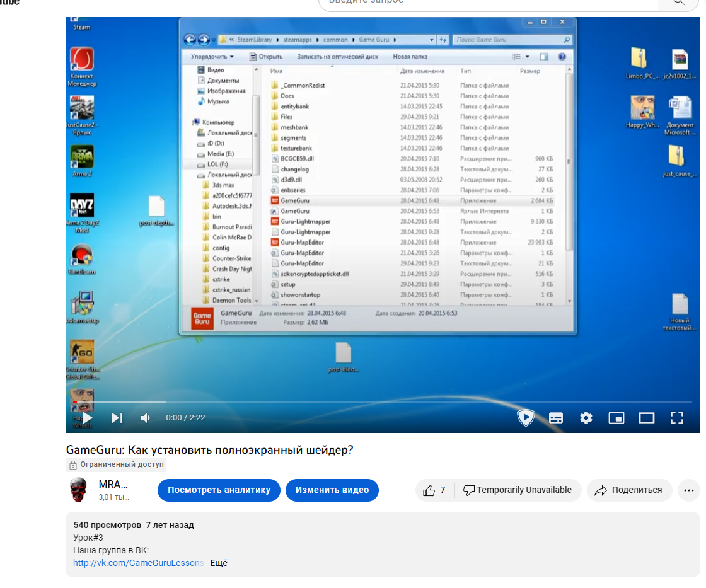This screenshot has height=588, width=706.
Task: Click just_cause archive icon in video
Action: [x=680, y=161]
